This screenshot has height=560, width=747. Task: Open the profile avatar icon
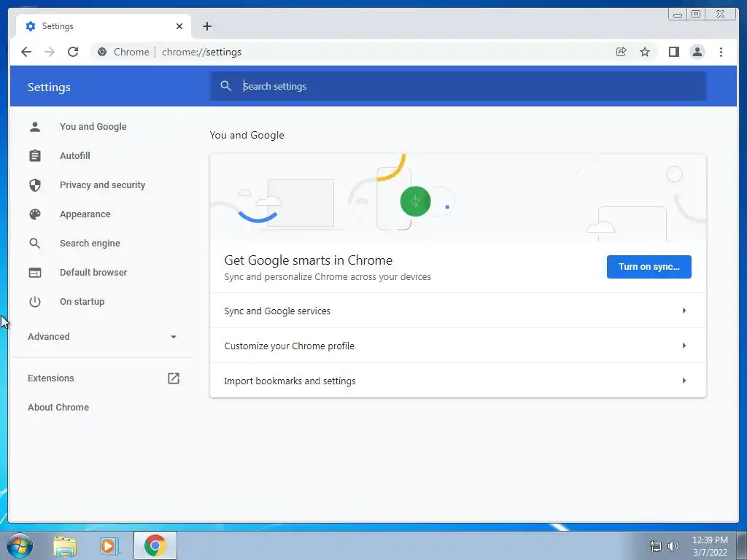pos(697,52)
